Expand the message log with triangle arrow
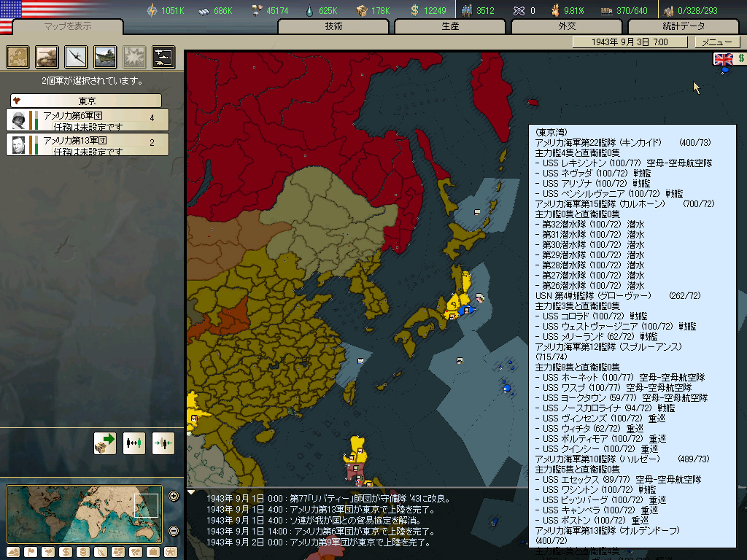The image size is (747, 560). coord(191,492)
